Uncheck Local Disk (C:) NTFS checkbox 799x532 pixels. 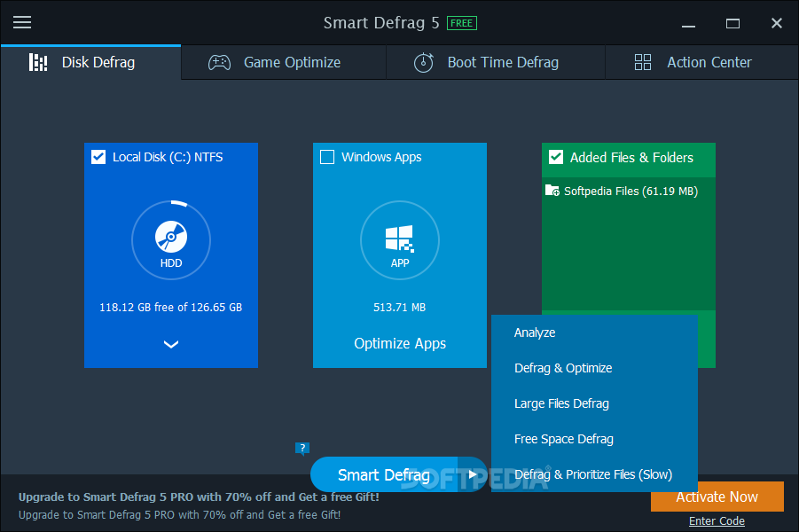coord(98,157)
